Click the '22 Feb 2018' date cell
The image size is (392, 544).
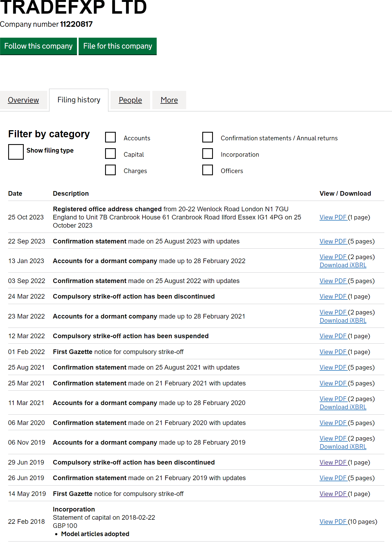[26, 522]
